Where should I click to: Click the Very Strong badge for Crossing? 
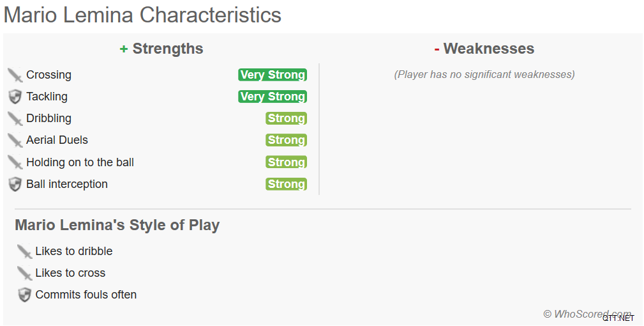pyautogui.click(x=273, y=75)
